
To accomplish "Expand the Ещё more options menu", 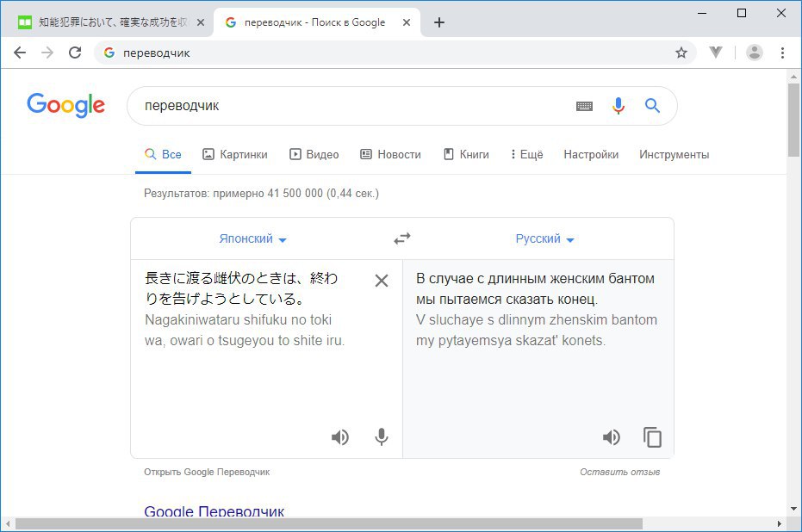I will coord(527,154).
